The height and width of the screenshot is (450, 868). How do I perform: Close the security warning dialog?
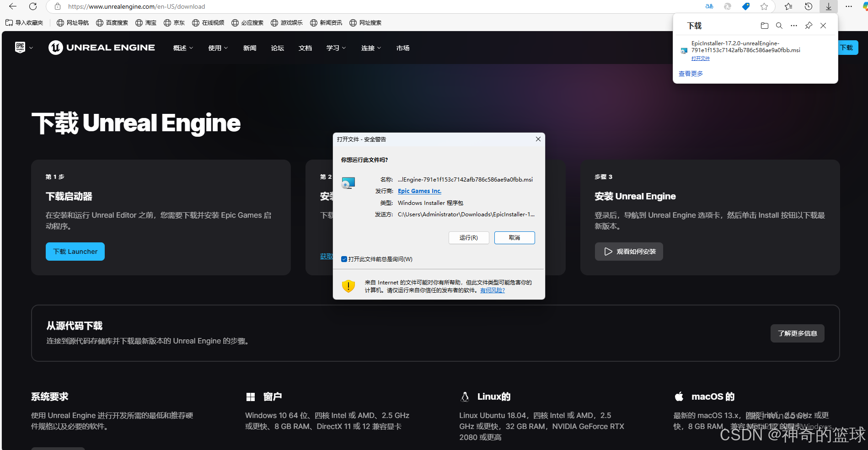[538, 139]
